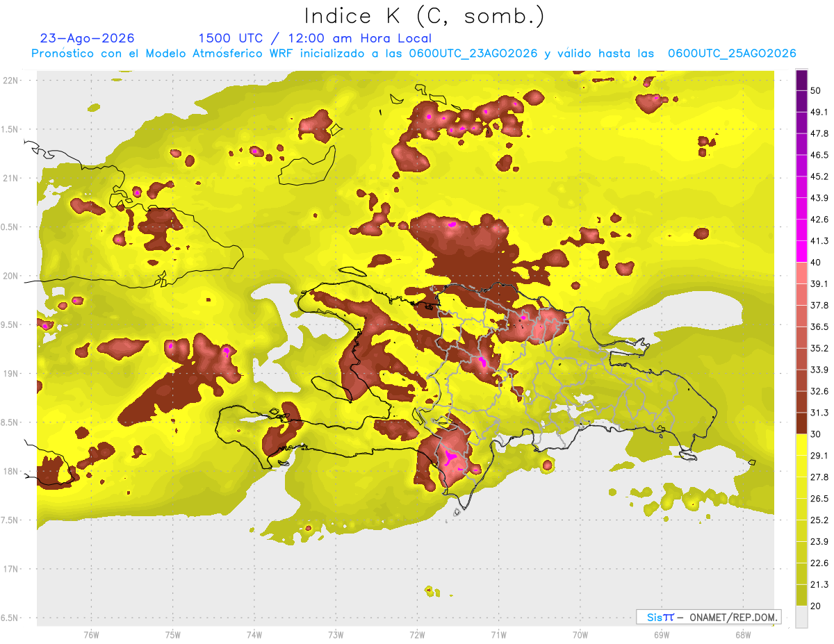
Task: Click longitude label "68W"
Action: click(743, 635)
